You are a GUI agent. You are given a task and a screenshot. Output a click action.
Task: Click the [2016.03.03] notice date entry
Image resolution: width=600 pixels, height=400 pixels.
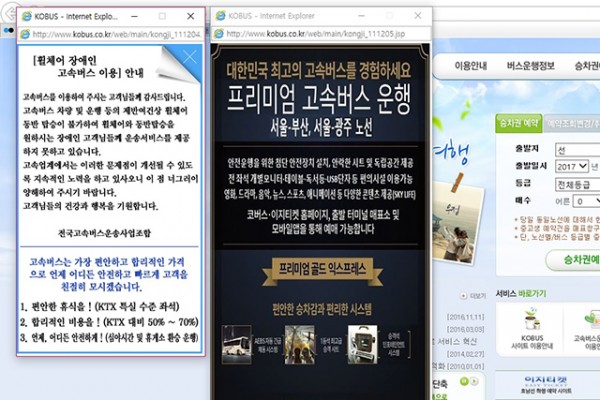(465, 329)
